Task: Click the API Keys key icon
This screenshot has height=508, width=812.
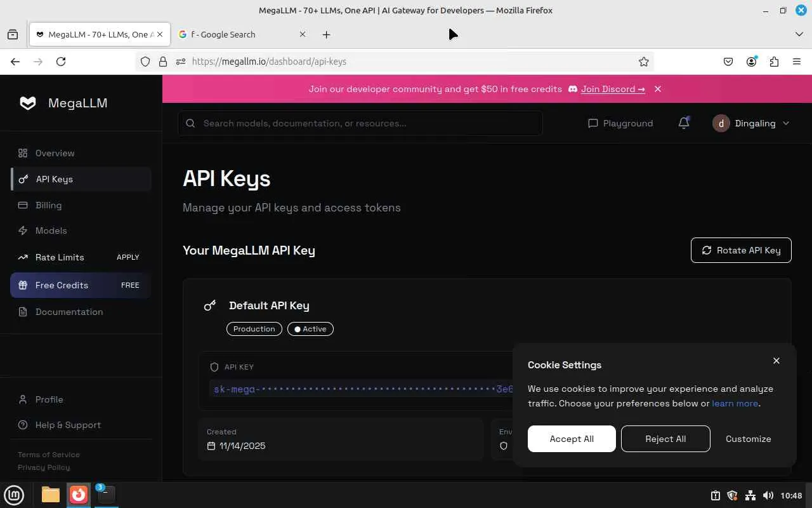Action: [x=23, y=179]
